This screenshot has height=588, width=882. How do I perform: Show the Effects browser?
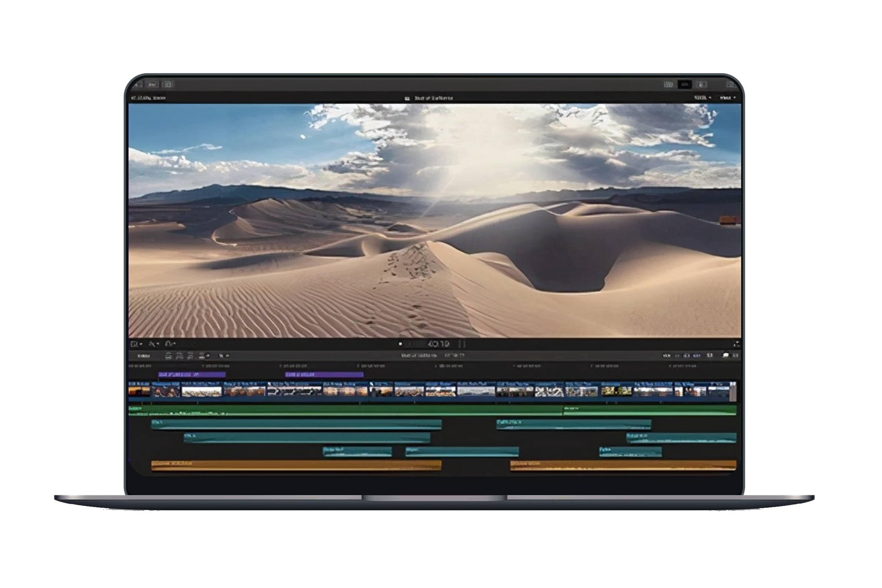tap(726, 355)
